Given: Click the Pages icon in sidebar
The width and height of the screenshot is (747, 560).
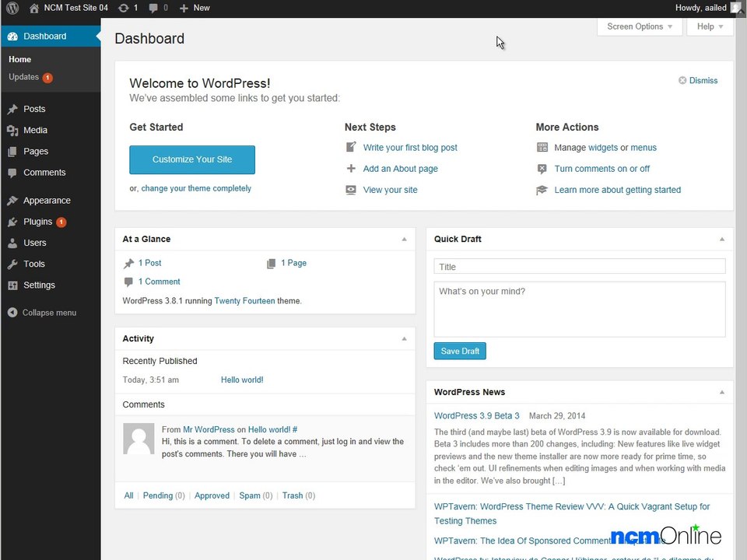Looking at the screenshot, I should tap(12, 152).
